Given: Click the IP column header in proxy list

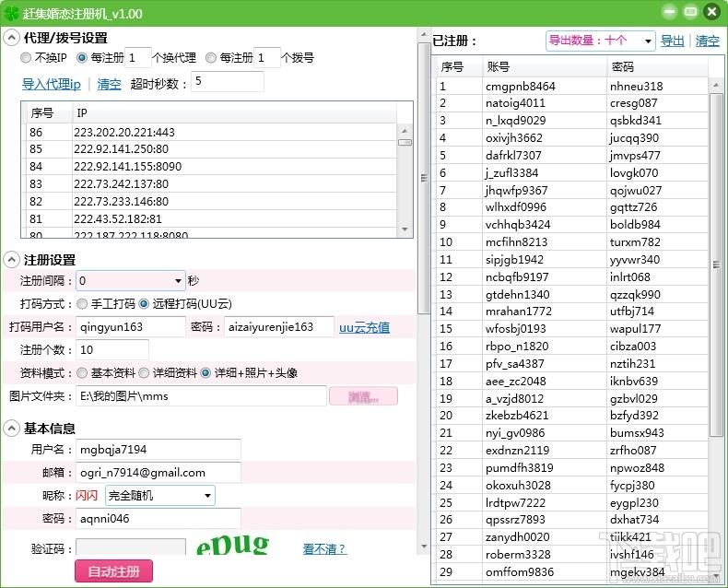Looking at the screenshot, I should (234, 112).
